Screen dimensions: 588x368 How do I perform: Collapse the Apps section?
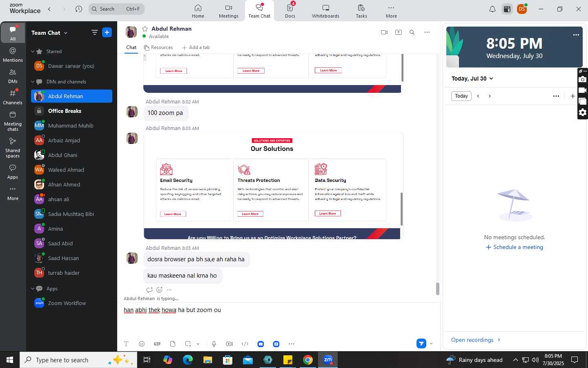click(x=33, y=289)
